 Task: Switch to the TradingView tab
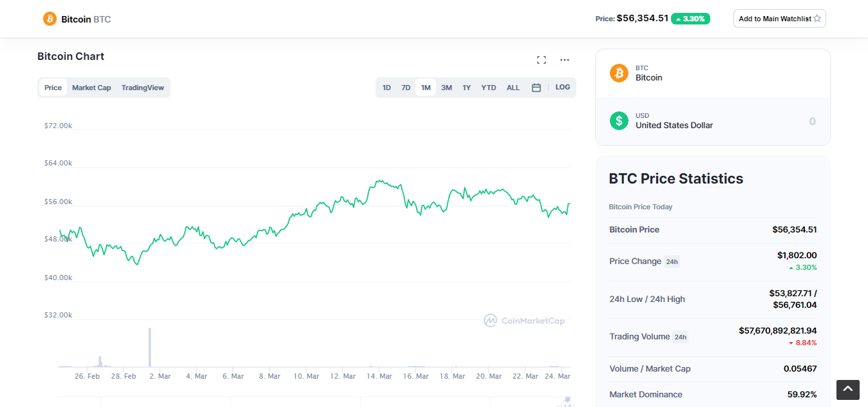pos(142,88)
